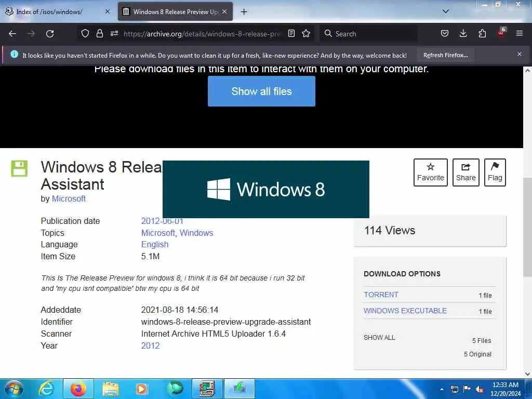Close the Windows 8 Release Preview tab
The image size is (532, 399).
pos(224,11)
